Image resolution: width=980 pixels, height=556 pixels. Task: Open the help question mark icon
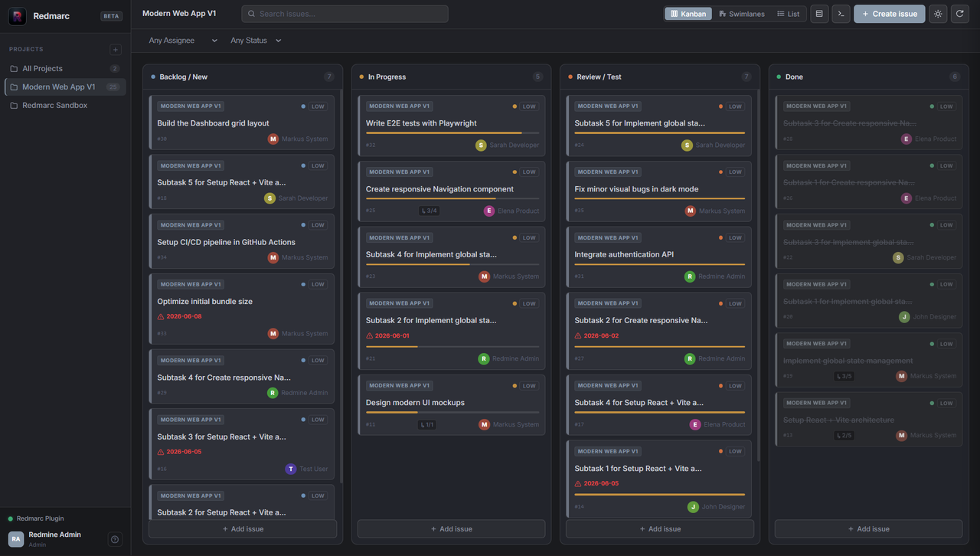click(115, 539)
